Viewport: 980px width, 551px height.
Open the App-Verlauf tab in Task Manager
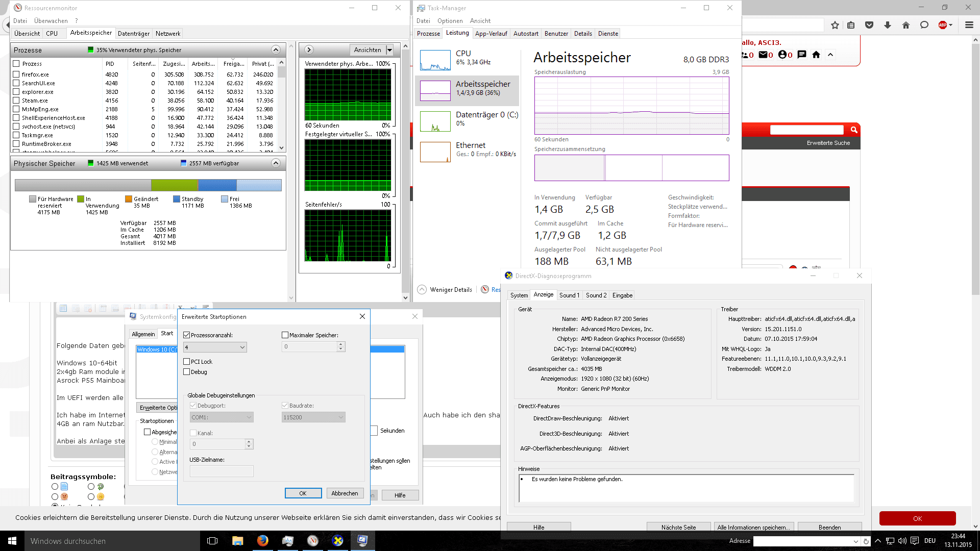click(491, 34)
